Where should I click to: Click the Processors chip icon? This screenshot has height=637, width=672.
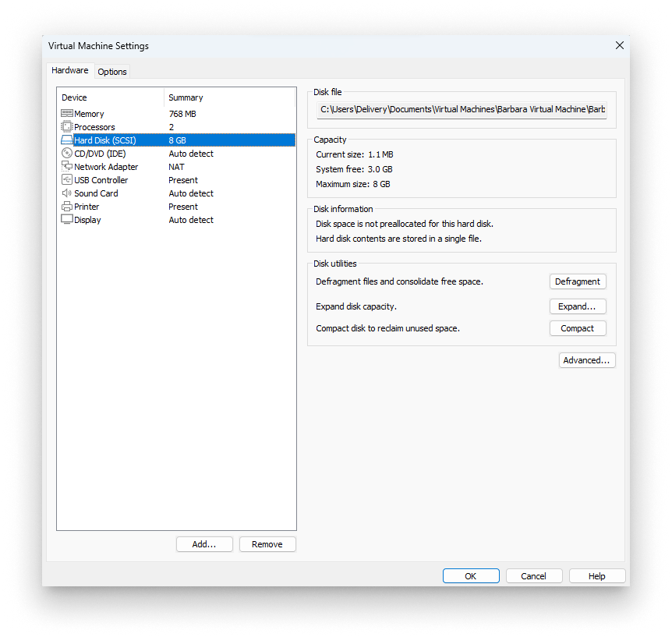[67, 127]
